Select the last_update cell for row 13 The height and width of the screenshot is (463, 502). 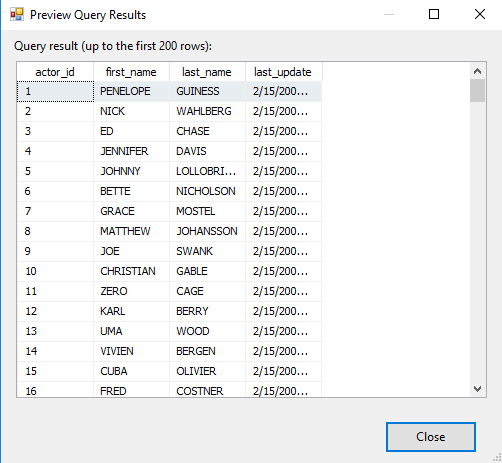(283, 331)
